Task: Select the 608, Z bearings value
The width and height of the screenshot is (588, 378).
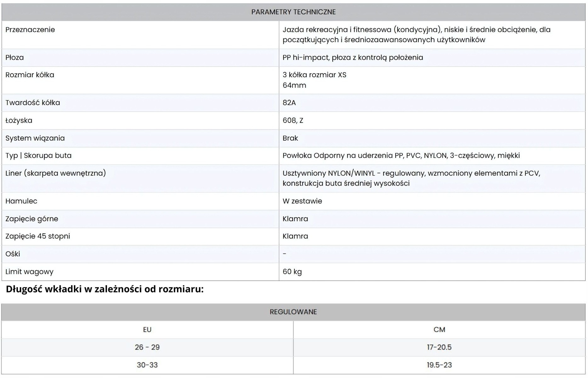Action: (293, 120)
